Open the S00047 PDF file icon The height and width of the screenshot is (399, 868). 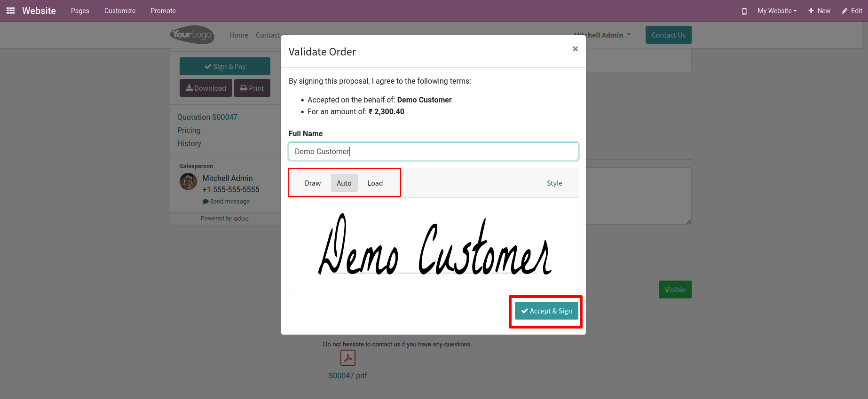tap(348, 358)
